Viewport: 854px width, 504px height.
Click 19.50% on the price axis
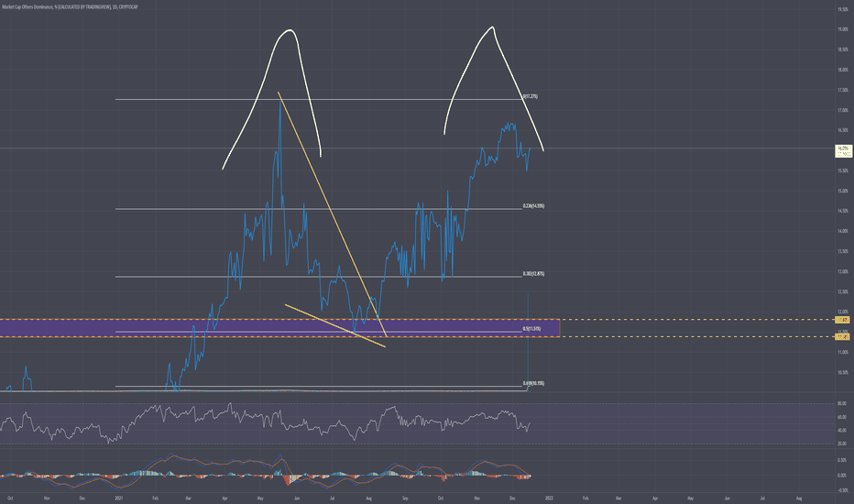tap(843, 9)
